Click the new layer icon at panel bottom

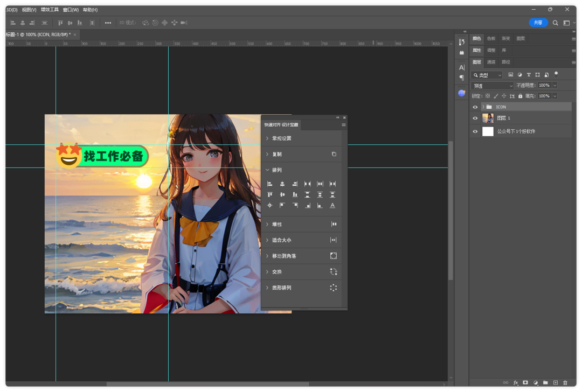click(x=556, y=382)
